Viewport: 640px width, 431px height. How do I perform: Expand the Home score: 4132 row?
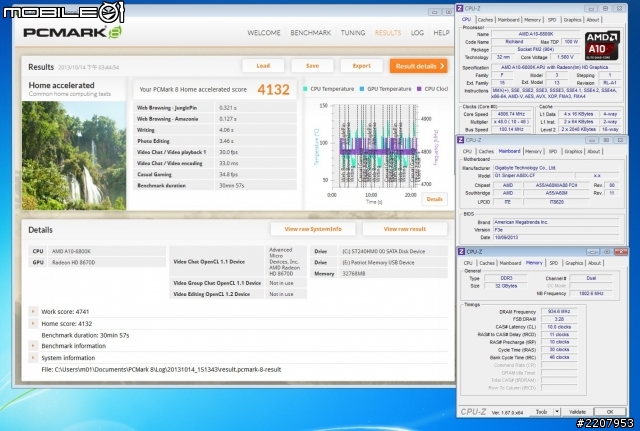(x=33, y=323)
